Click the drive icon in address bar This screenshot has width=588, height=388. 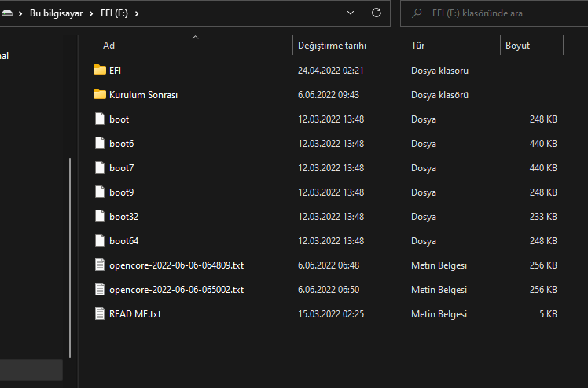click(7, 13)
